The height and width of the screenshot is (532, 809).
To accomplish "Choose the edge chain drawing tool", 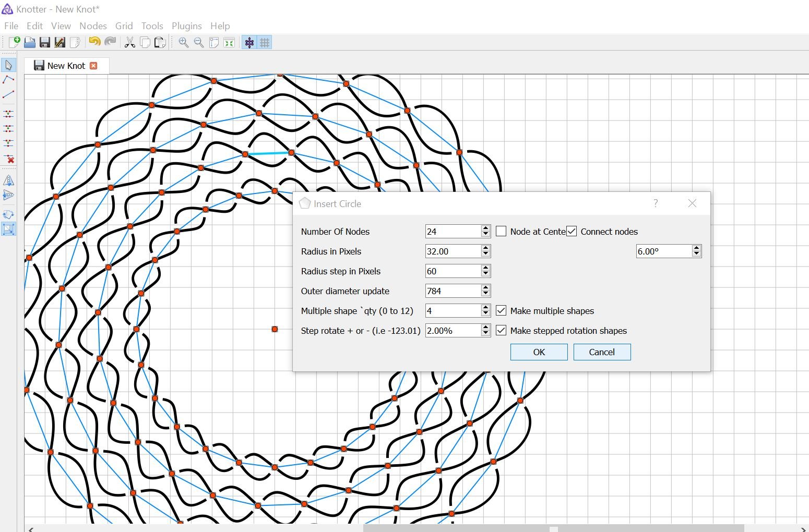I will pos(8,80).
